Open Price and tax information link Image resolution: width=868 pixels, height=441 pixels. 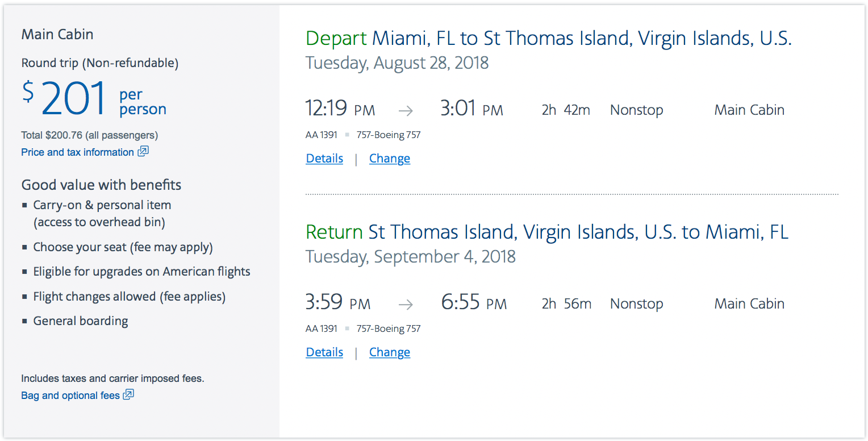tap(77, 152)
